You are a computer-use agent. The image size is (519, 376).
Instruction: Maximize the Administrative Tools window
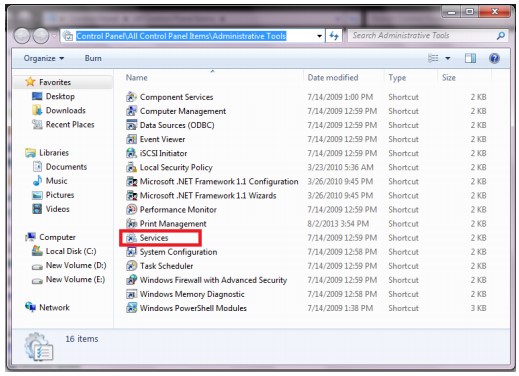[470, 12]
